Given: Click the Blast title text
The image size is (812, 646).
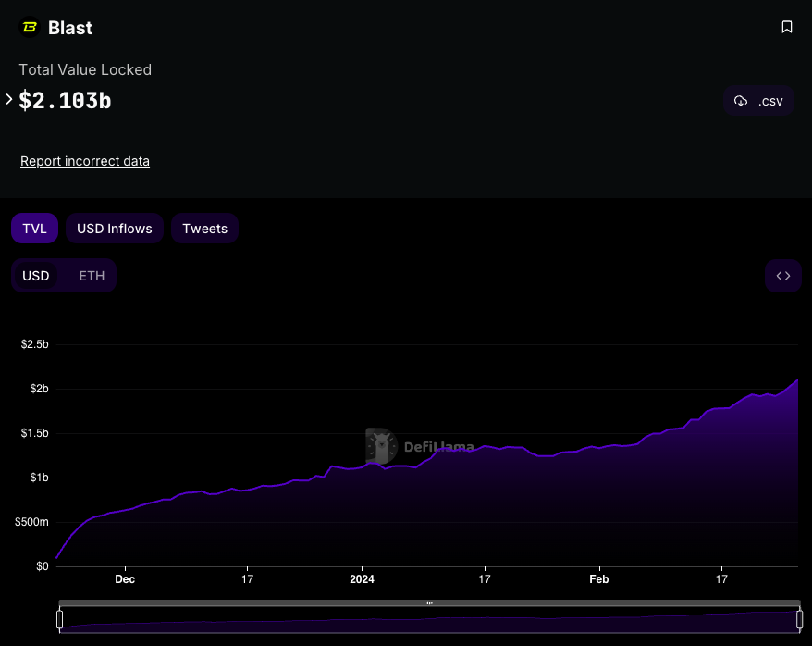Looking at the screenshot, I should (70, 28).
